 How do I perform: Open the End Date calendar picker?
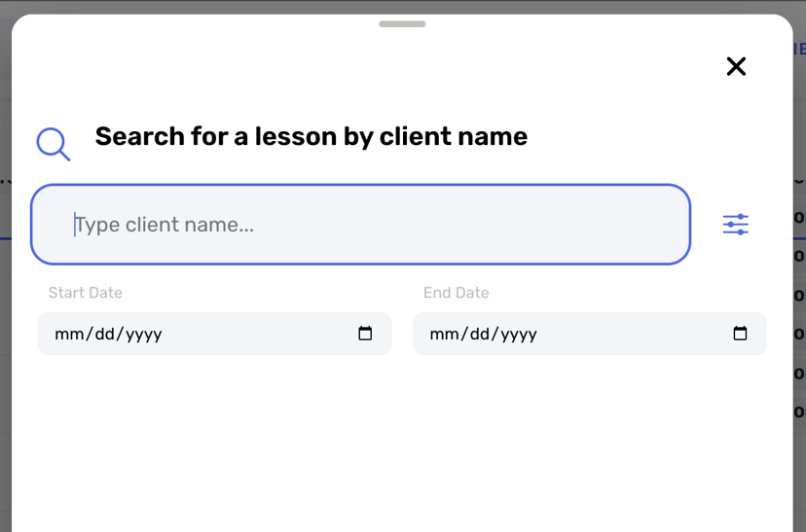click(x=740, y=334)
